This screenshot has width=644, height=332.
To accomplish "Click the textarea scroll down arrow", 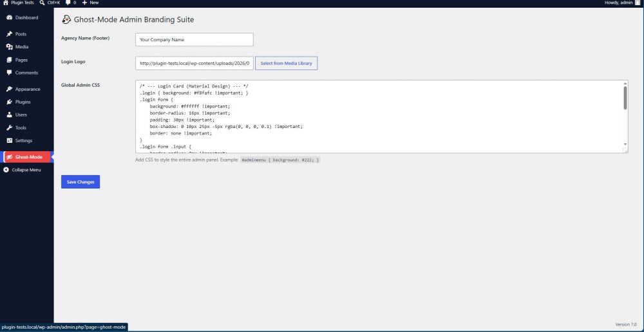I will coord(625,145).
